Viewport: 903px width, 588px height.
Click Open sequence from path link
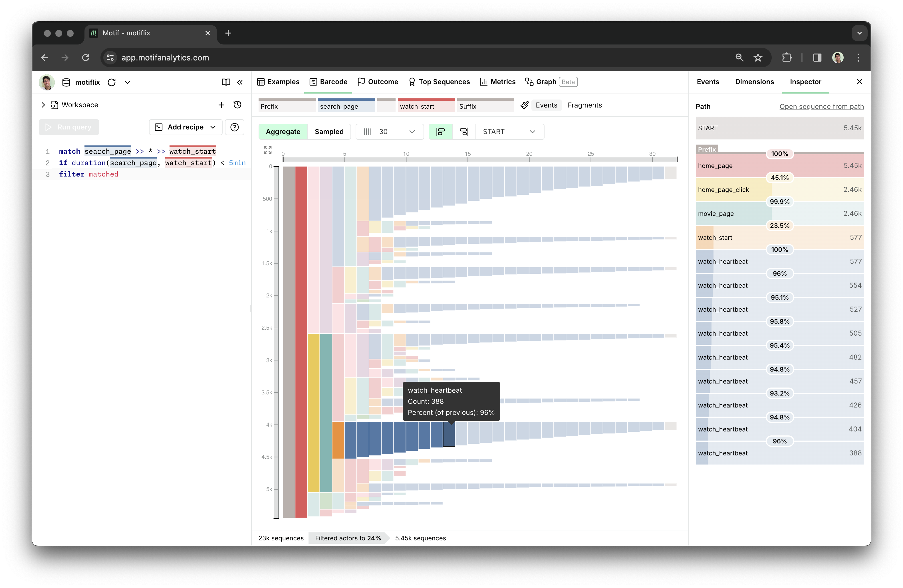[x=821, y=107]
